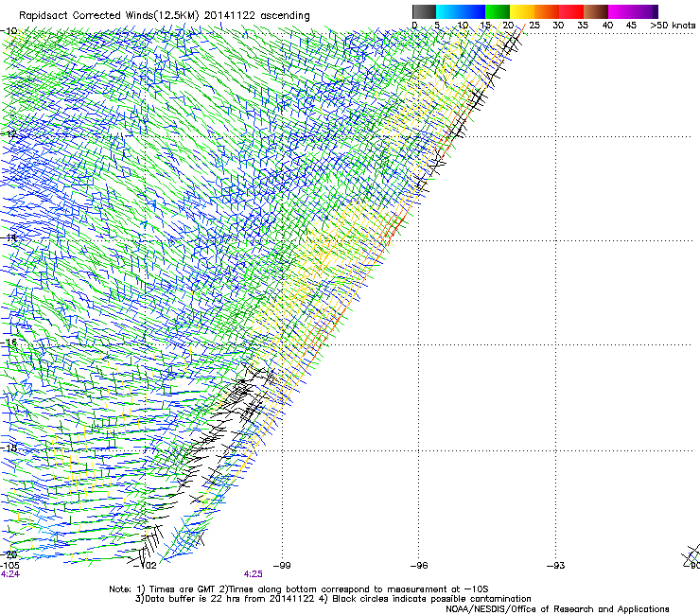Screen dimensions: 700x615
Task: Click the -105 longitude axis label
Action: (9, 566)
